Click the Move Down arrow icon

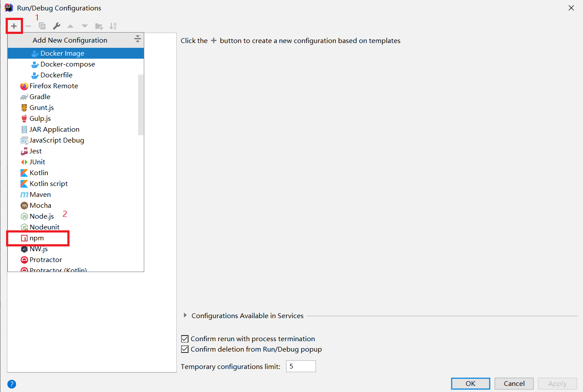(x=85, y=26)
